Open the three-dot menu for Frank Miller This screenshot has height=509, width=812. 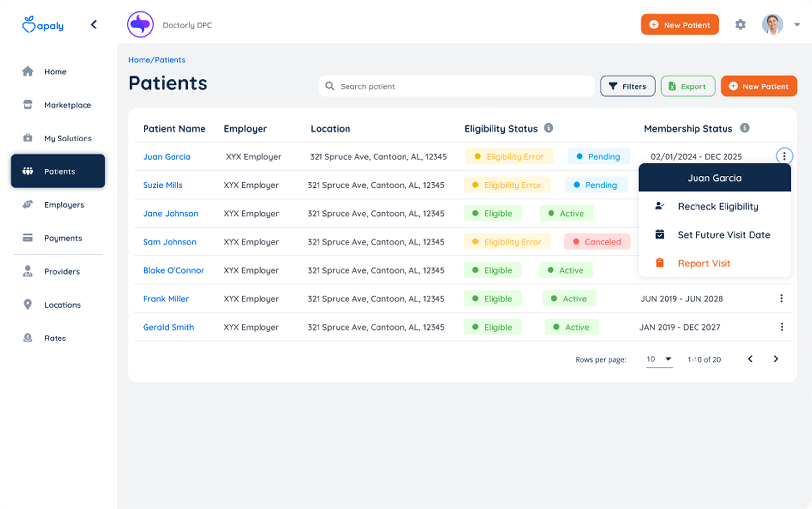click(x=781, y=299)
